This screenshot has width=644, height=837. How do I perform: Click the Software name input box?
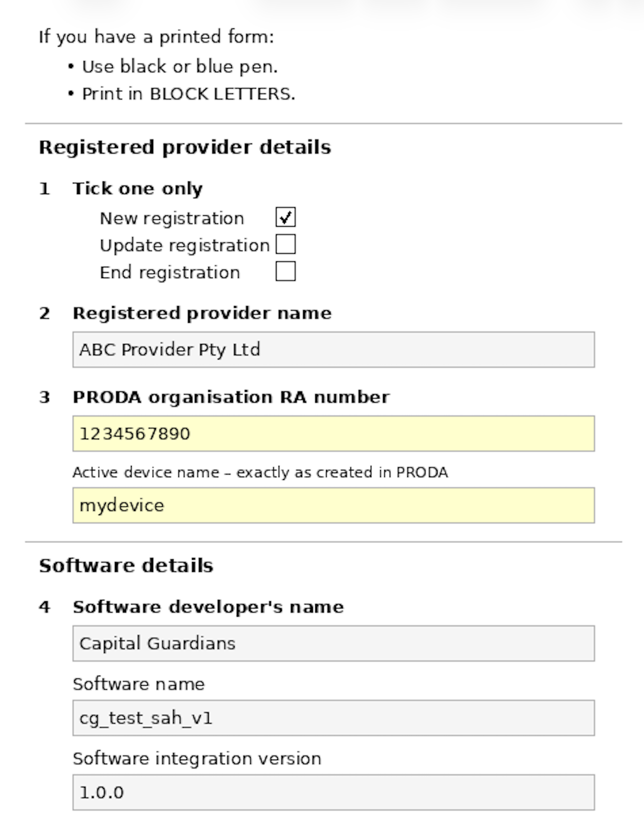(333, 718)
